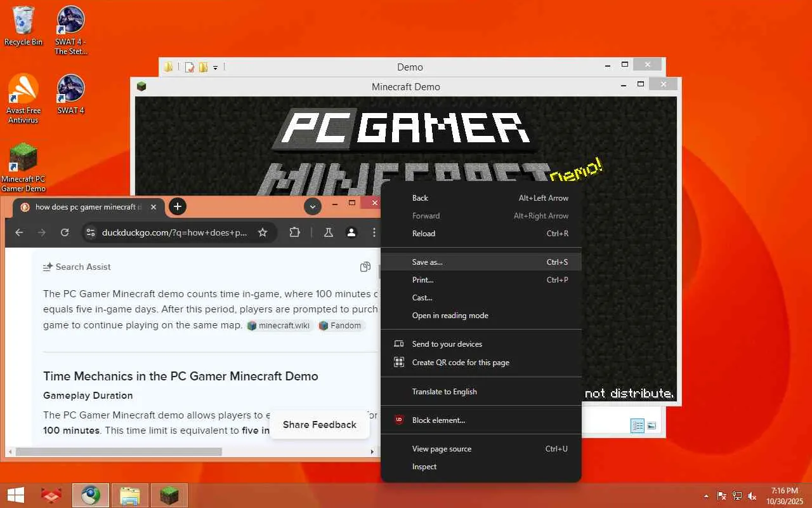Click the Share Feedback button
Screen dimensions: 812x508
coord(320,425)
